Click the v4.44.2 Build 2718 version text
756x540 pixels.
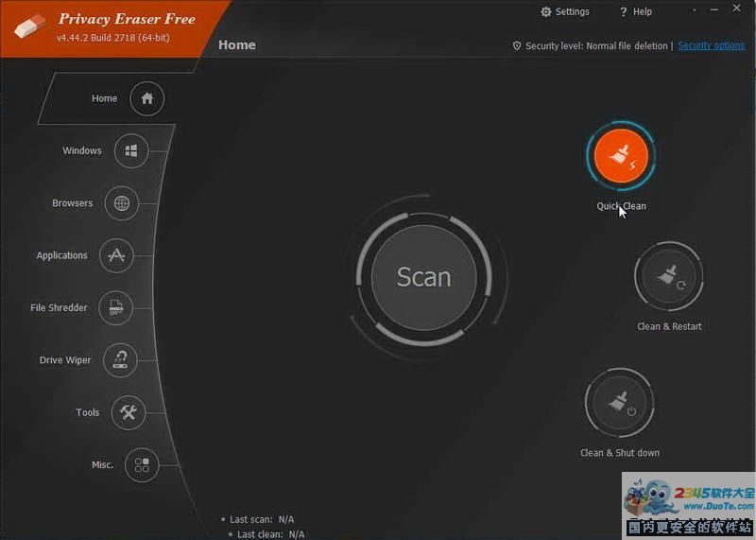[113, 38]
